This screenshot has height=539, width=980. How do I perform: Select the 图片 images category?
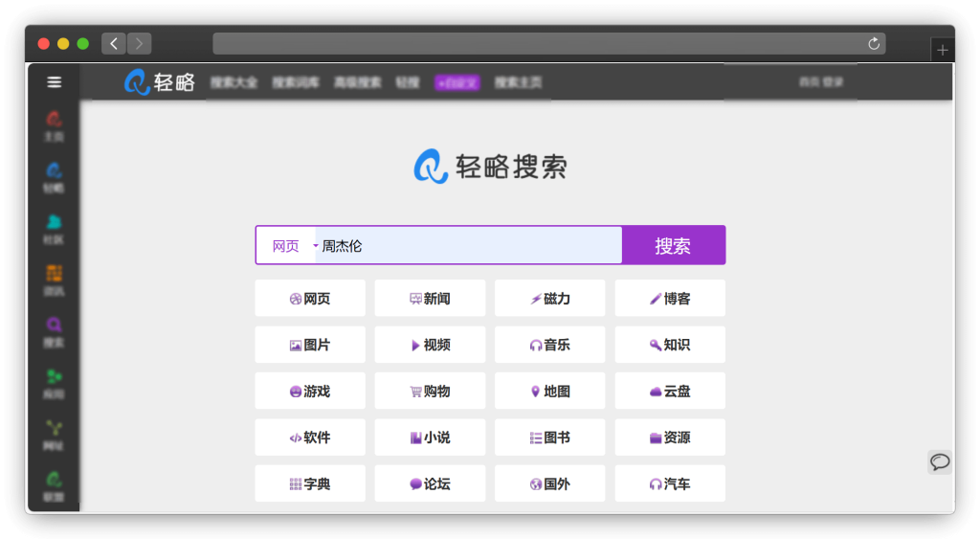[310, 345]
